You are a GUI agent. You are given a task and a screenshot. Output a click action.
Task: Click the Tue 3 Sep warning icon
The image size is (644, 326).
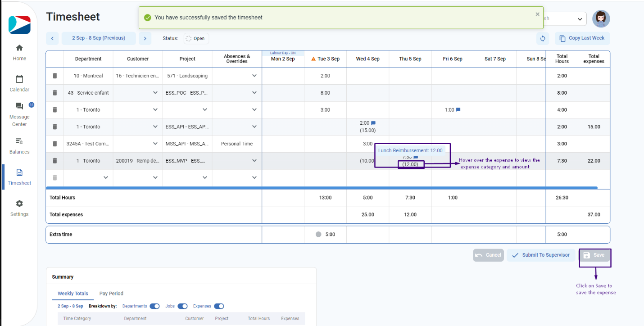[313, 59]
